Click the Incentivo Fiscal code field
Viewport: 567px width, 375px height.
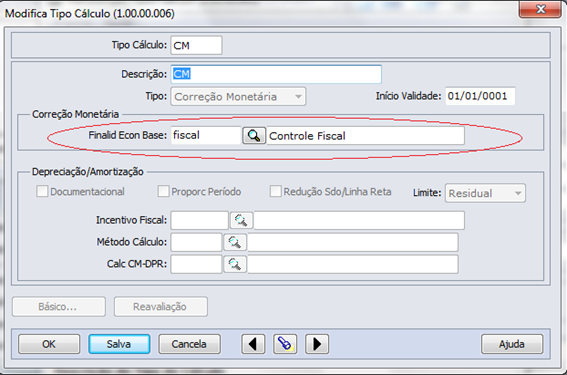coord(200,220)
